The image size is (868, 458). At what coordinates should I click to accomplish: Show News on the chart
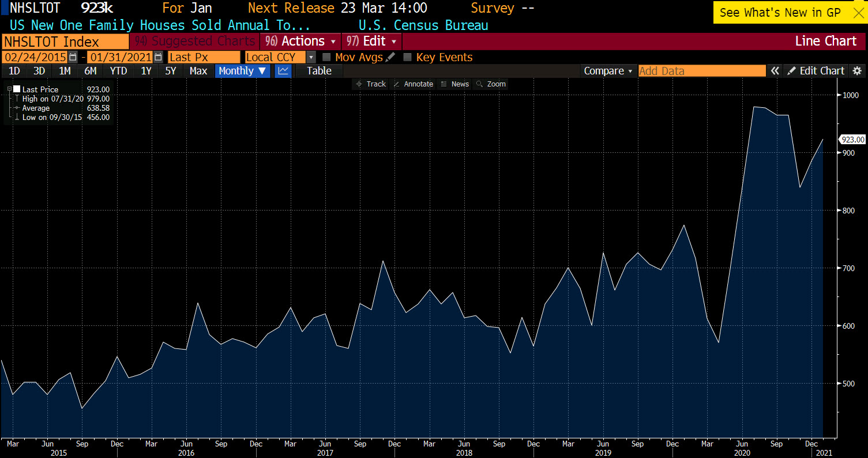coord(454,84)
